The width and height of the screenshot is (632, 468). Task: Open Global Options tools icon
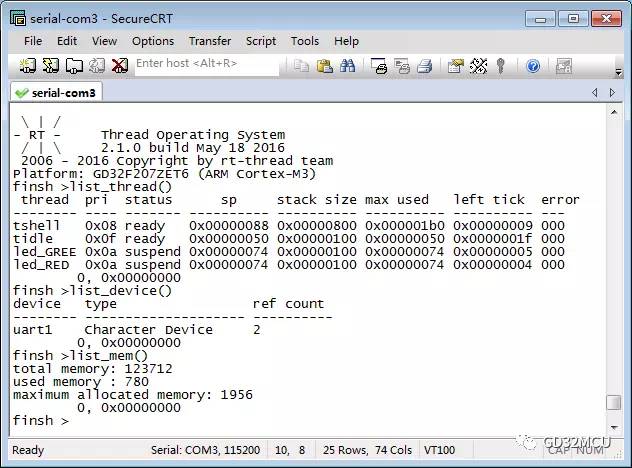click(478, 66)
